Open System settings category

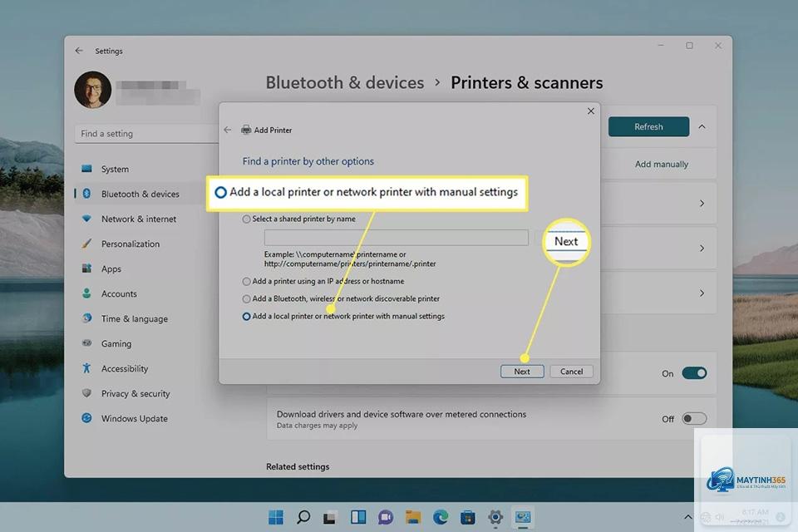pos(115,169)
